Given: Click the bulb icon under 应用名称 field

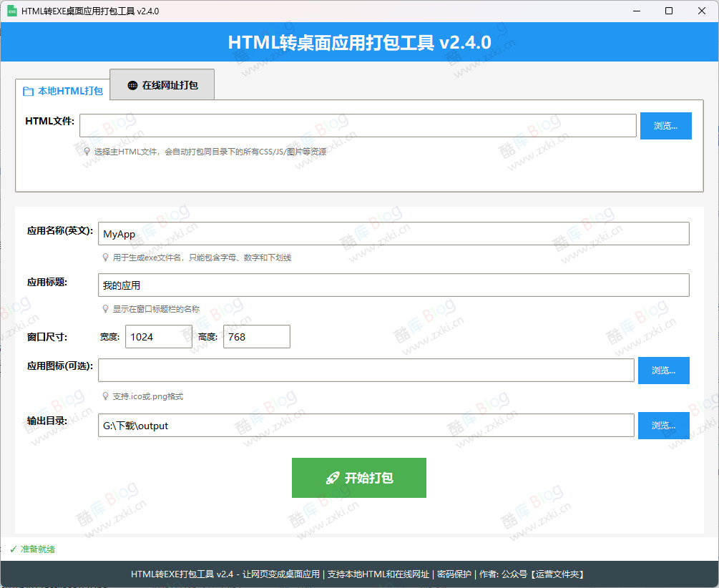Looking at the screenshot, I should pos(106,258).
